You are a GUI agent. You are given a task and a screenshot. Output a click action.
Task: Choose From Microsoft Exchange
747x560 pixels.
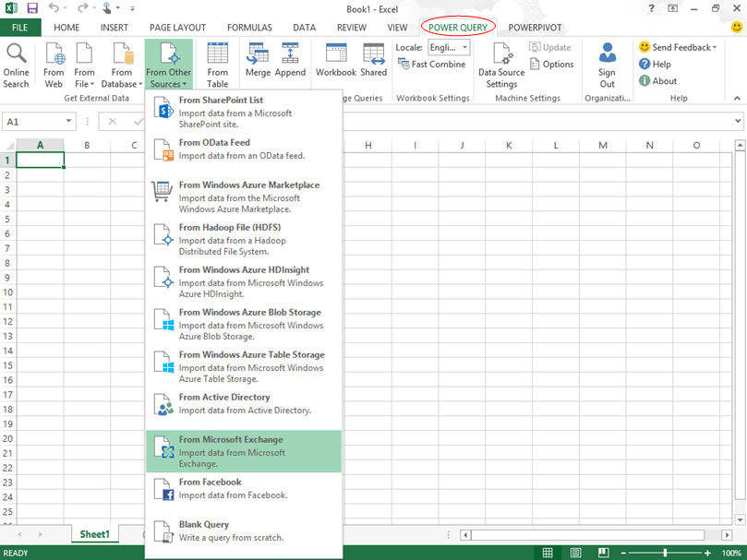(244, 451)
